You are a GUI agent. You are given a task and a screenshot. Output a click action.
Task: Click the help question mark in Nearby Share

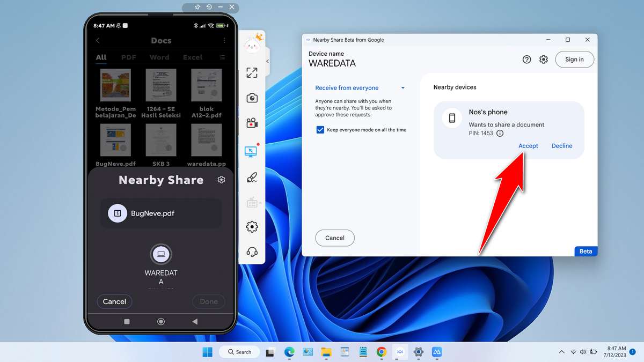[x=526, y=59]
